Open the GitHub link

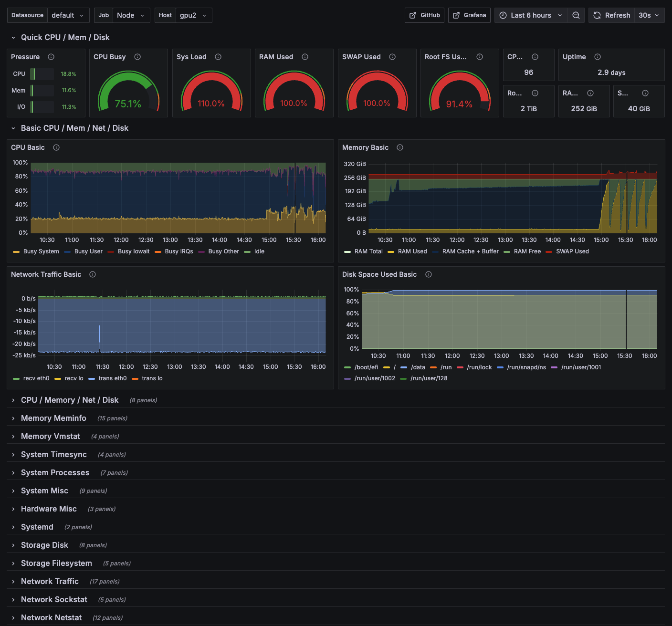424,15
